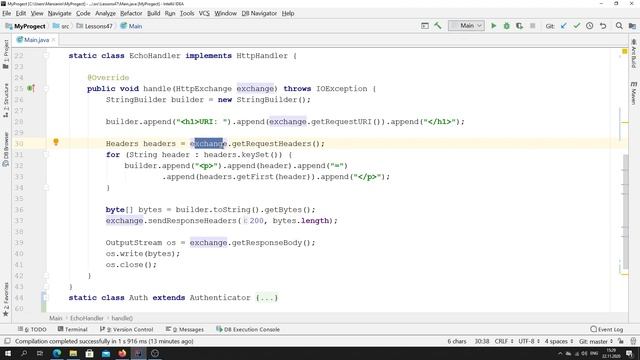This screenshot has width=640, height=360.
Task: Click the compilation completed status message
Action: point(104,341)
